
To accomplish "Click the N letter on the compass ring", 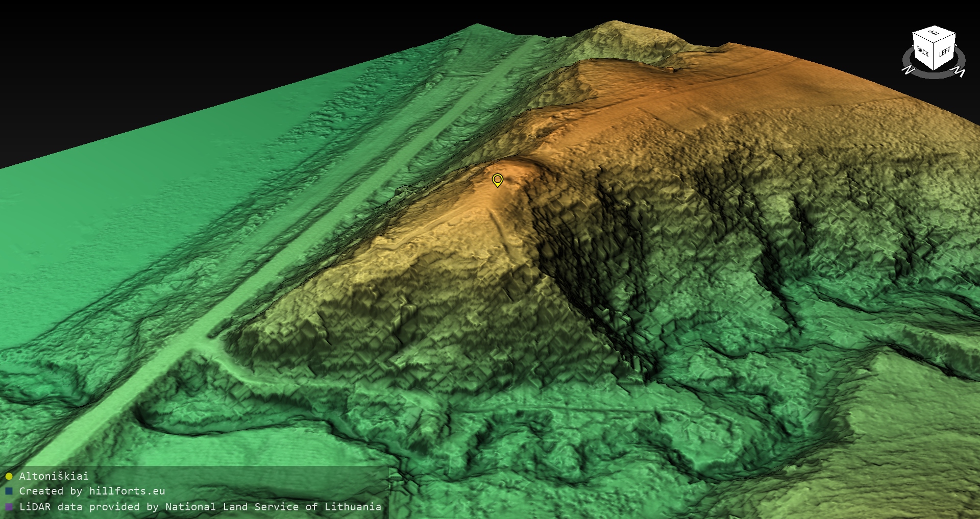I will pyautogui.click(x=908, y=70).
